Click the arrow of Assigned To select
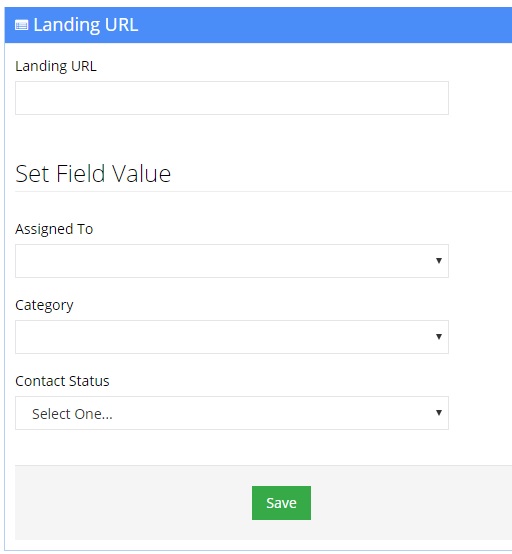The width and height of the screenshot is (512, 554). pyautogui.click(x=439, y=261)
